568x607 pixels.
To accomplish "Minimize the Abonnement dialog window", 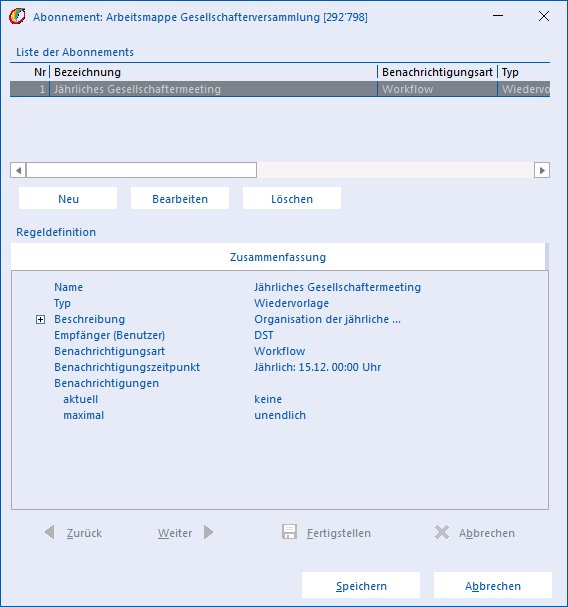I will coord(498,16).
